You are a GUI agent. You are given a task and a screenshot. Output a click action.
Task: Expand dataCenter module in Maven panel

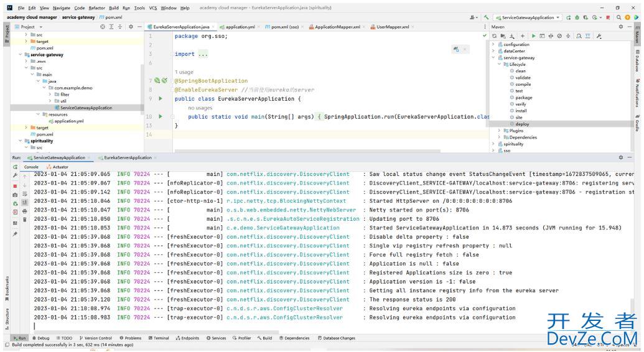(493, 51)
